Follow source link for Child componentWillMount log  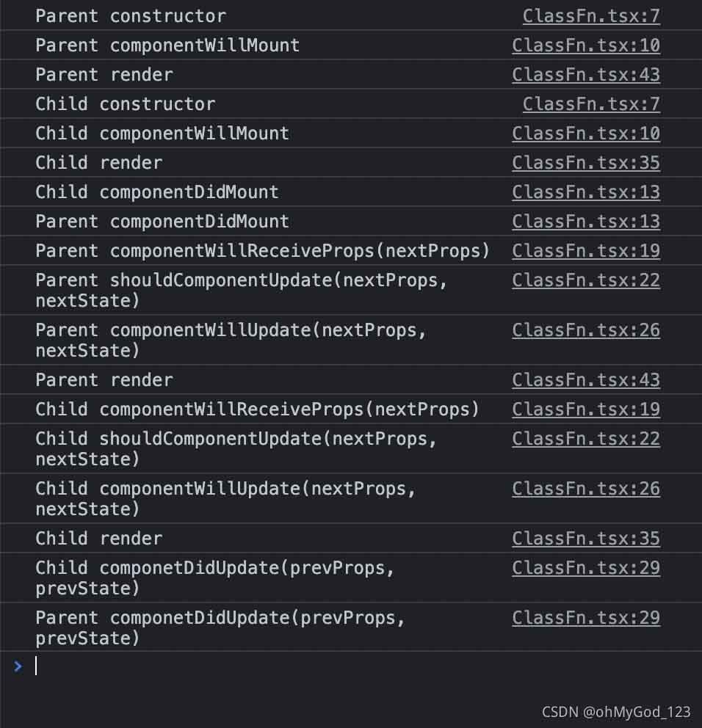click(586, 134)
